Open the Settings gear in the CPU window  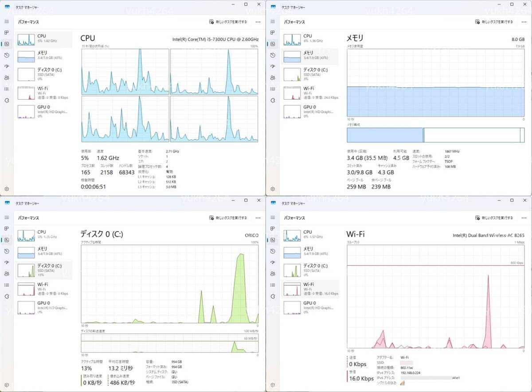[7, 189]
